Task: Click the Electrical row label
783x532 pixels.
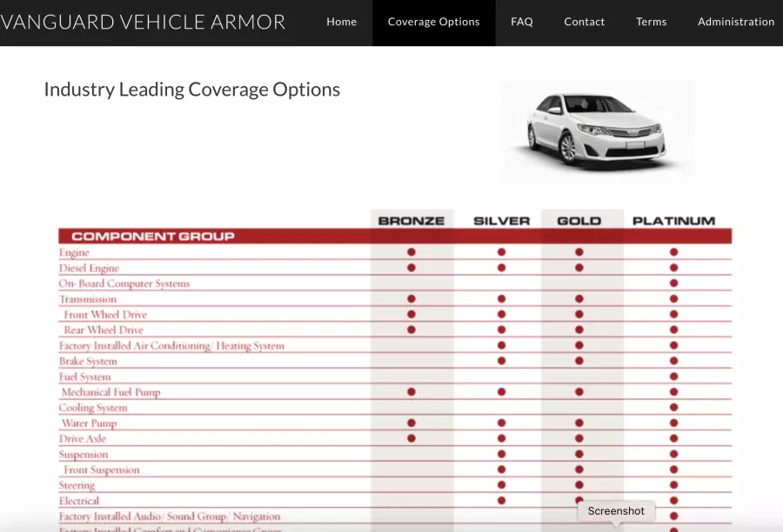Action: click(x=79, y=501)
